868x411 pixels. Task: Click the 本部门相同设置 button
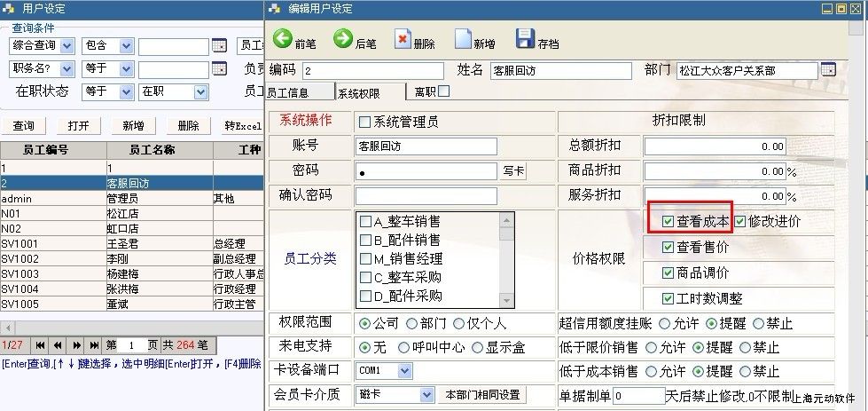pos(483,394)
